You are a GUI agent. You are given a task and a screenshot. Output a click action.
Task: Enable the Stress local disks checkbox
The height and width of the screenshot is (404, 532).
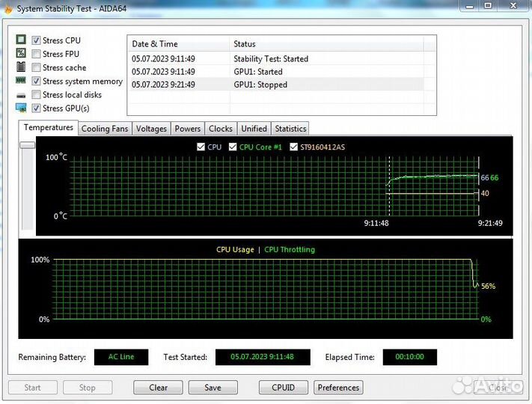(x=36, y=95)
